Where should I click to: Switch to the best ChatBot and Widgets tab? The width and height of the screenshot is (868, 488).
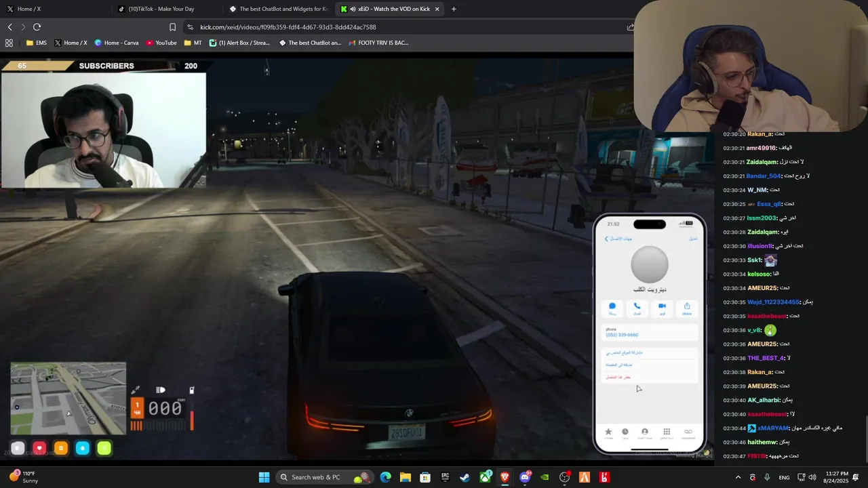tap(278, 9)
